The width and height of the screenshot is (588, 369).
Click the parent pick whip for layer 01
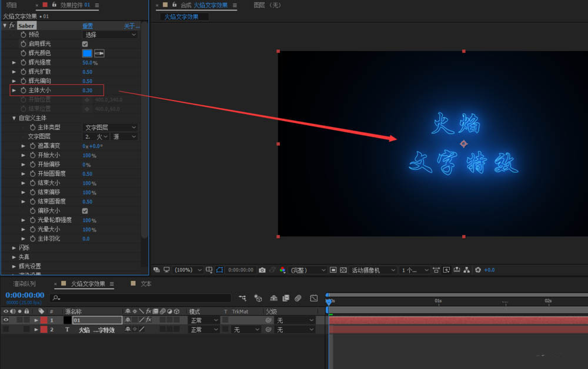pyautogui.click(x=268, y=320)
